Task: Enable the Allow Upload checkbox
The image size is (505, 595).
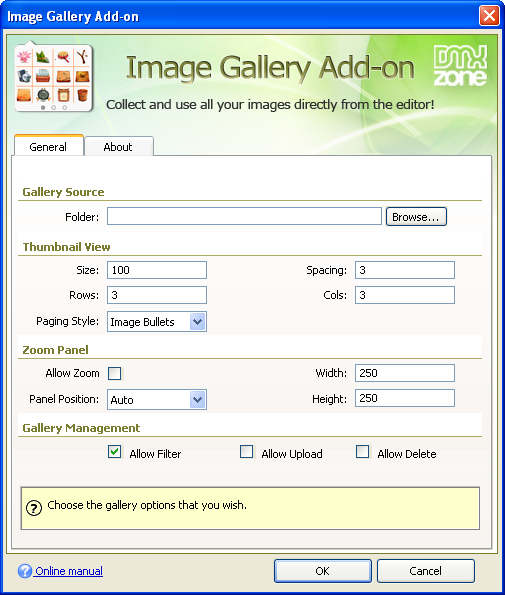Action: (x=247, y=452)
